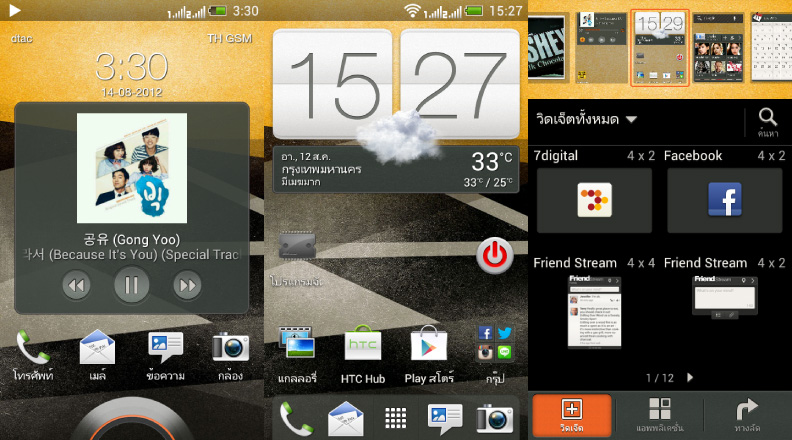
Task: Select the highlighted 15:29 home screen thumbnail
Action: tap(660, 47)
